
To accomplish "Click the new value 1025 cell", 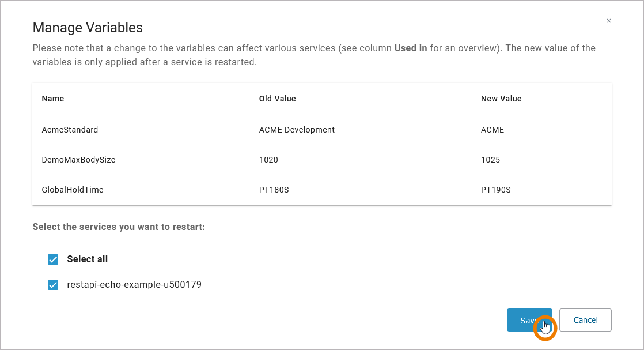I will (x=490, y=160).
